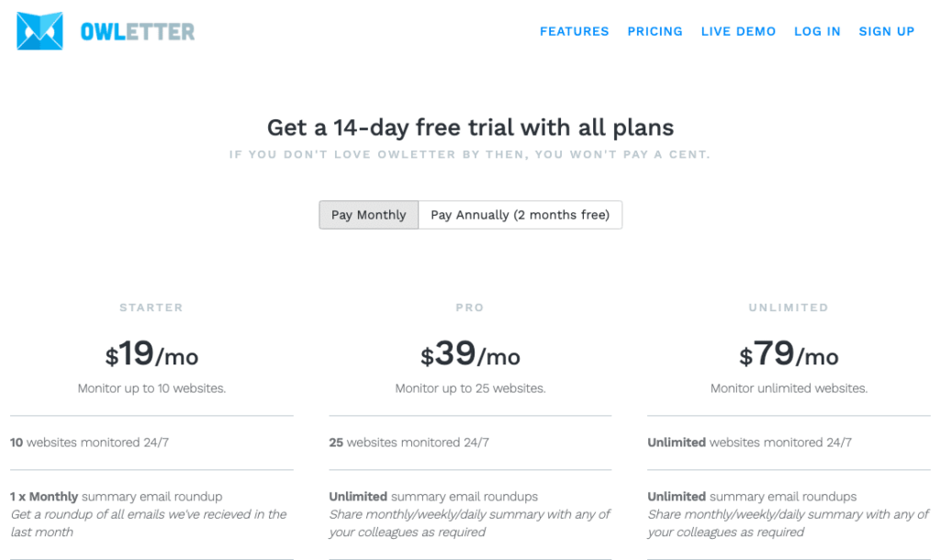Image resolution: width=940 pixels, height=560 pixels.
Task: Click the $19/mo Starter price
Action: click(x=151, y=353)
